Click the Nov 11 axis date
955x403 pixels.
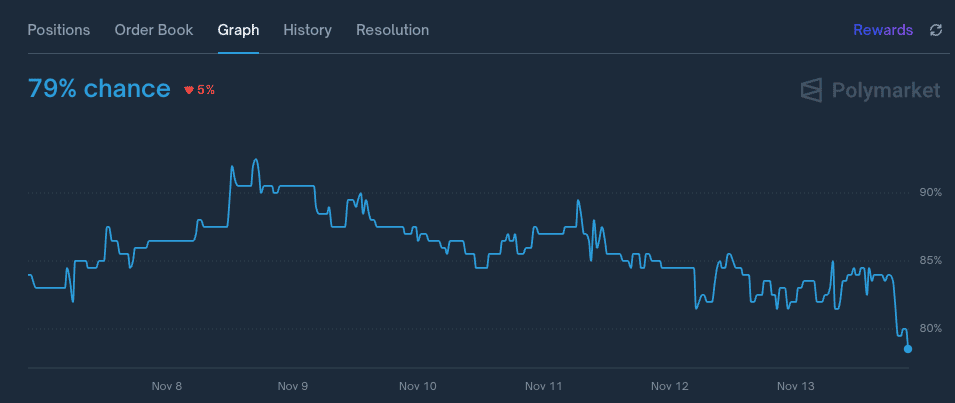coord(544,386)
